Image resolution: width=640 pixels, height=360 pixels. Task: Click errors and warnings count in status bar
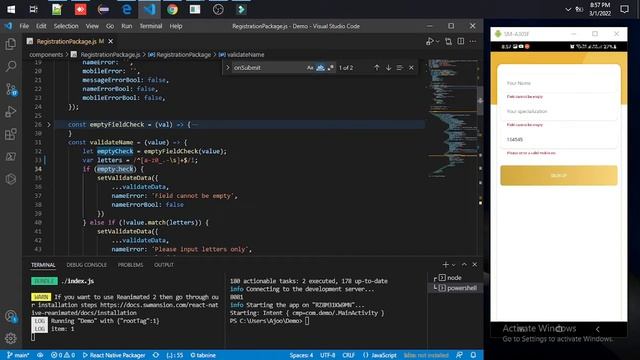(63, 355)
